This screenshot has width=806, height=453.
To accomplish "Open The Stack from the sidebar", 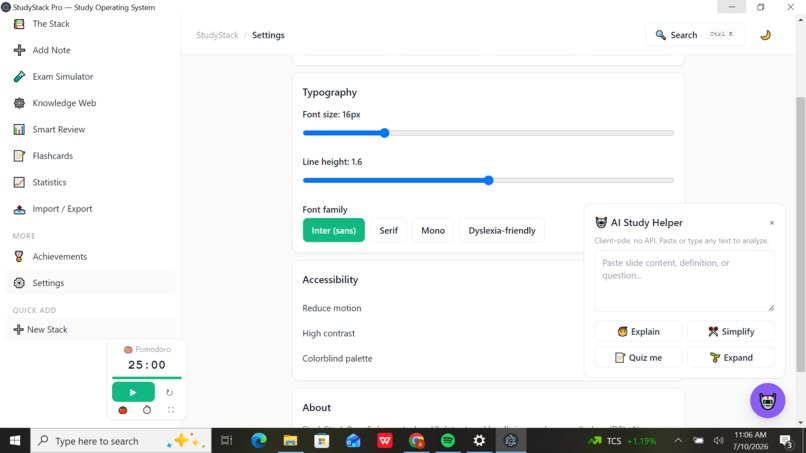I will tap(90, 24).
